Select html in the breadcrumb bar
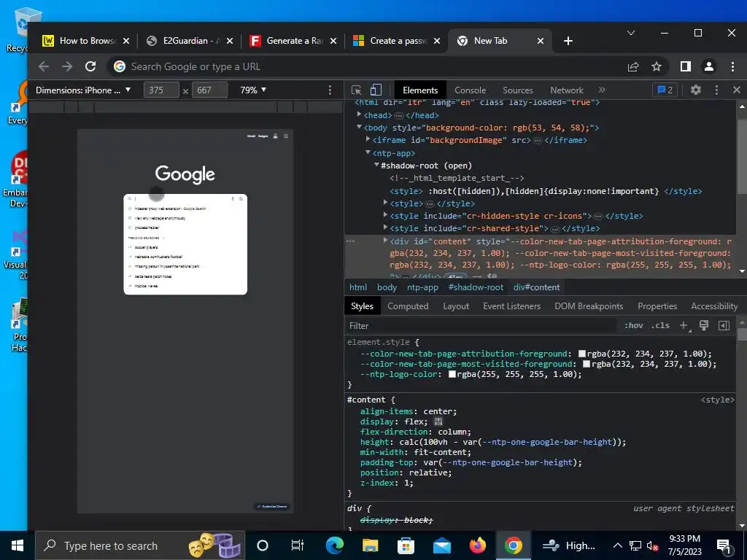 (x=358, y=287)
